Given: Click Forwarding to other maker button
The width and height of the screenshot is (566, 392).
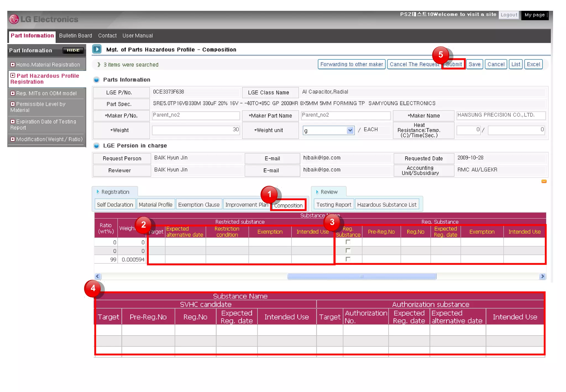Looking at the screenshot, I should click(x=351, y=64).
